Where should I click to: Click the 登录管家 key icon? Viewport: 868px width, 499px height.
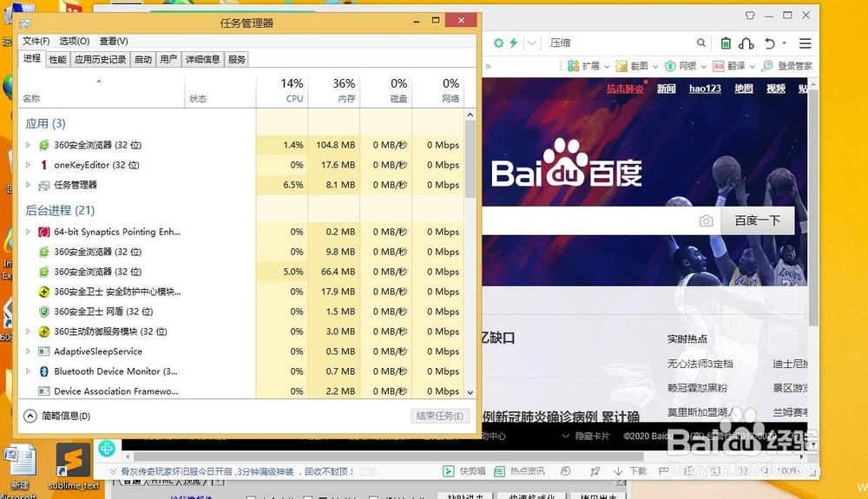pyautogui.click(x=767, y=66)
